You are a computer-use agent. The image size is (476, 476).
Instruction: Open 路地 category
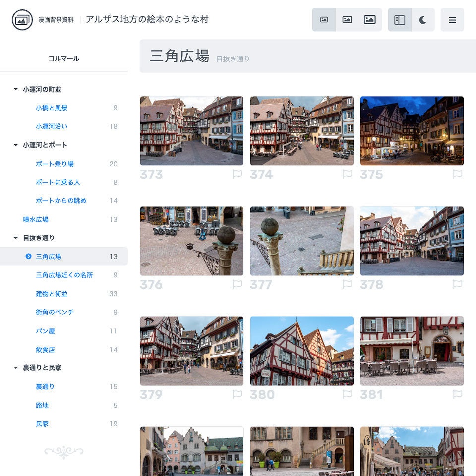coord(42,405)
